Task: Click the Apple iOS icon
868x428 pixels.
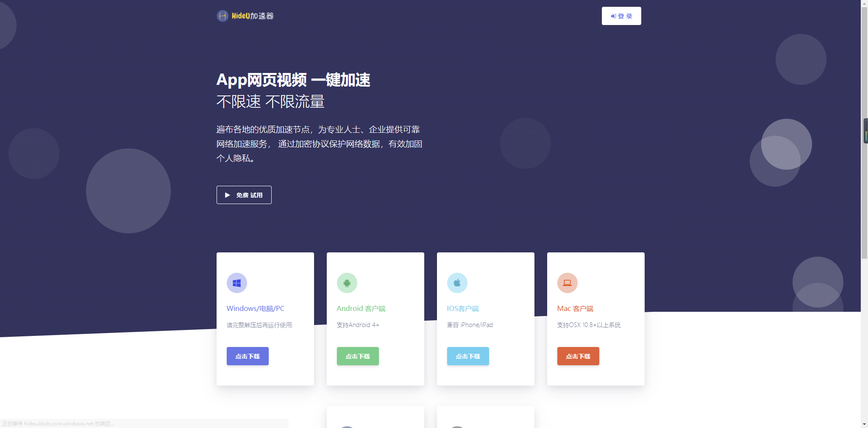Action: [457, 283]
